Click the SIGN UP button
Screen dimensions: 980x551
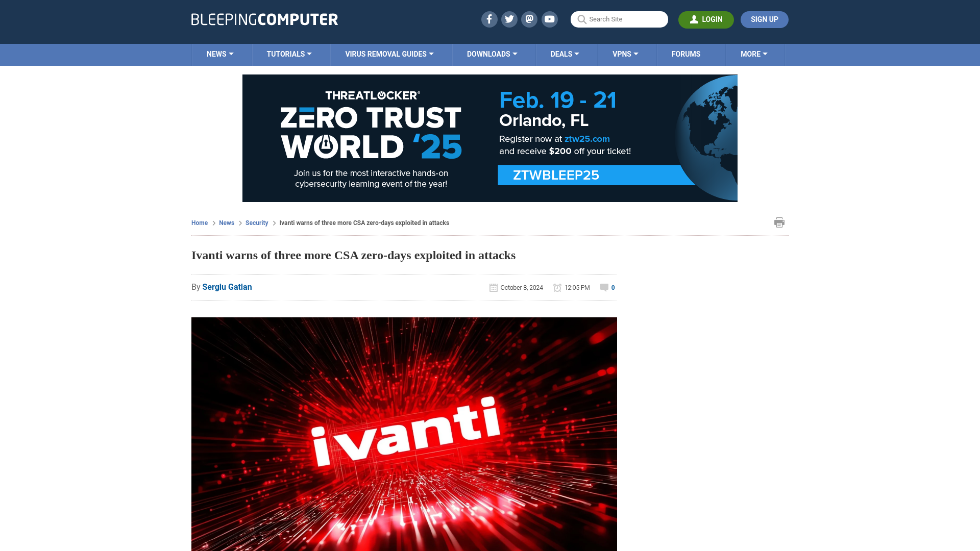764,19
